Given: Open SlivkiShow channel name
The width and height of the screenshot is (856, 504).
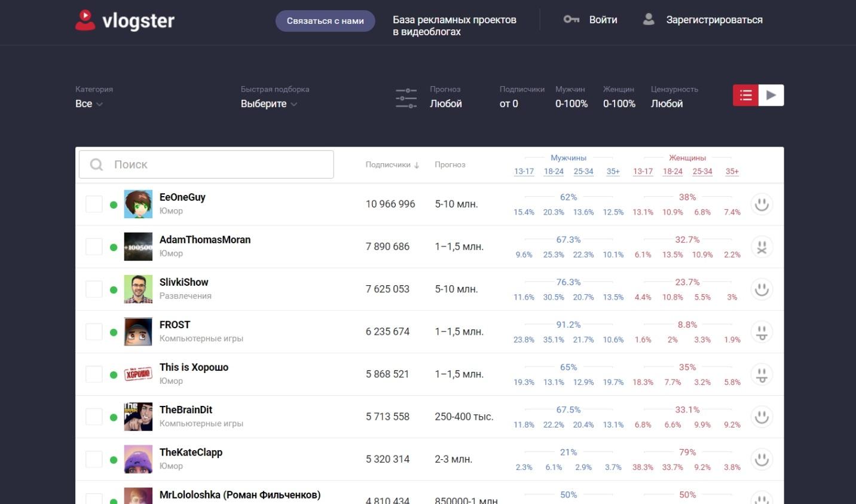Looking at the screenshot, I should pyautogui.click(x=184, y=282).
